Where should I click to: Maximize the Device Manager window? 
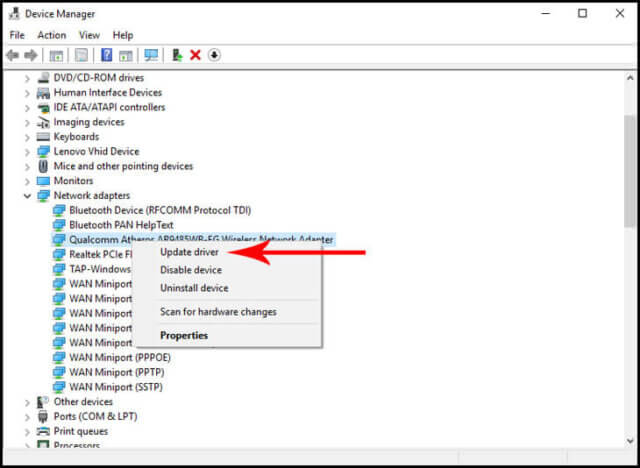point(582,13)
